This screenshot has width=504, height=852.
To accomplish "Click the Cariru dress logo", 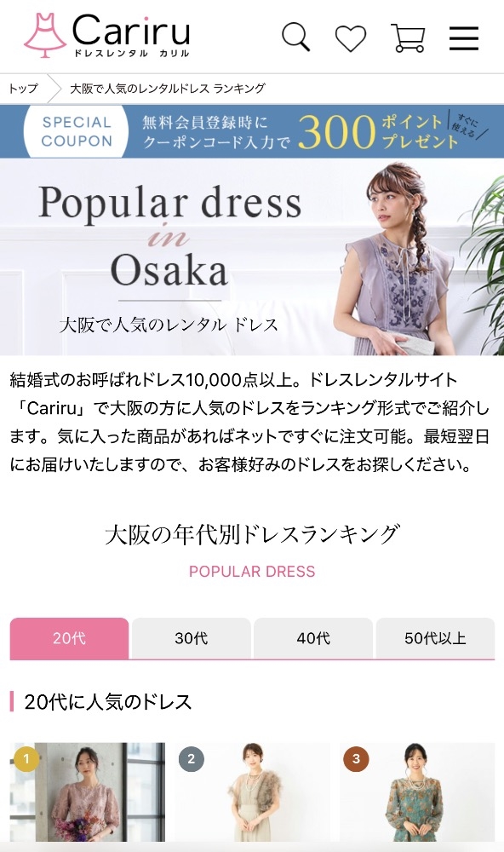I will (x=107, y=35).
